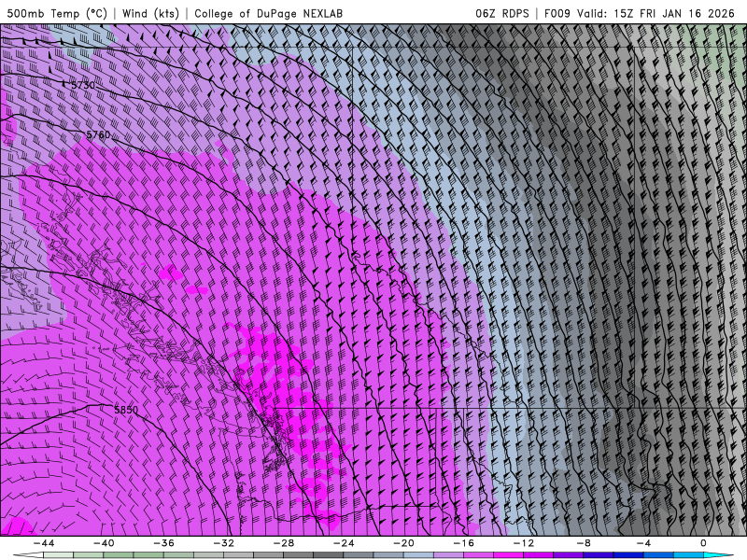Click the -20 colorbar tick label
This screenshot has width=747, height=560.
click(x=403, y=543)
